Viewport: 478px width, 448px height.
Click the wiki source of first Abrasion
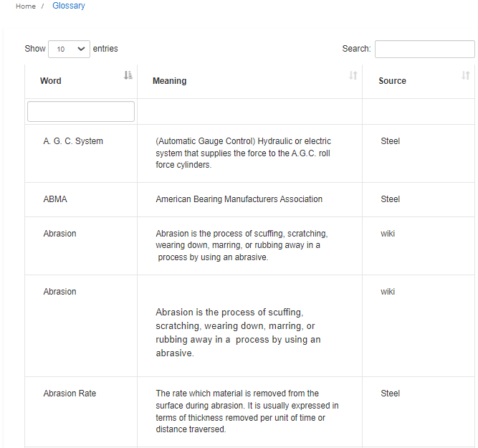pos(388,234)
